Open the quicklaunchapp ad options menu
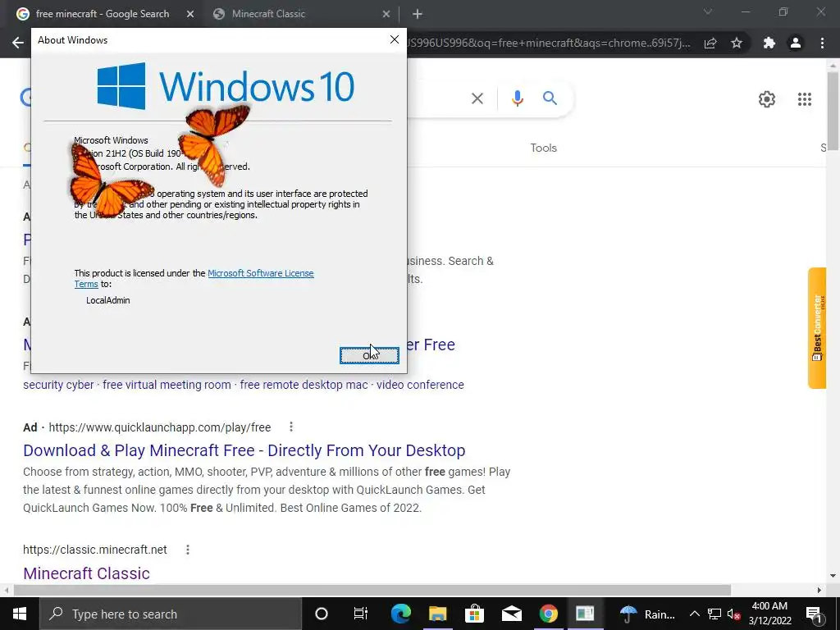 291,427
